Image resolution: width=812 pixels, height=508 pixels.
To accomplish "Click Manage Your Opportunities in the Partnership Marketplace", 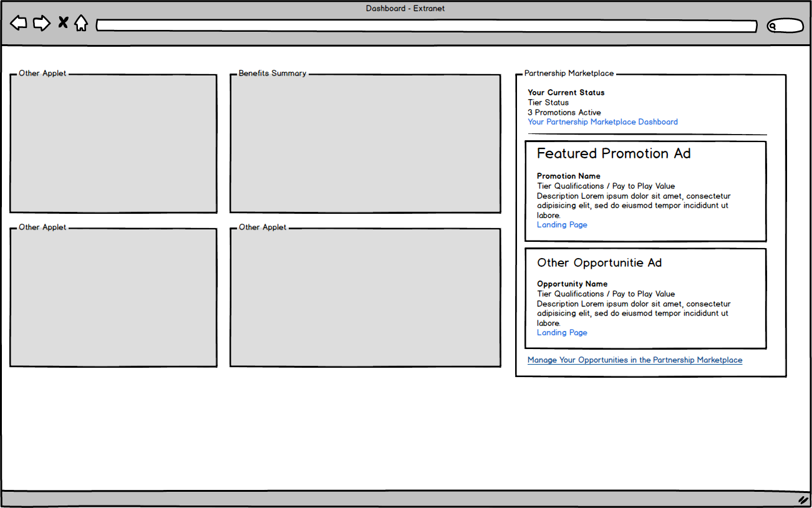I will pyautogui.click(x=634, y=360).
